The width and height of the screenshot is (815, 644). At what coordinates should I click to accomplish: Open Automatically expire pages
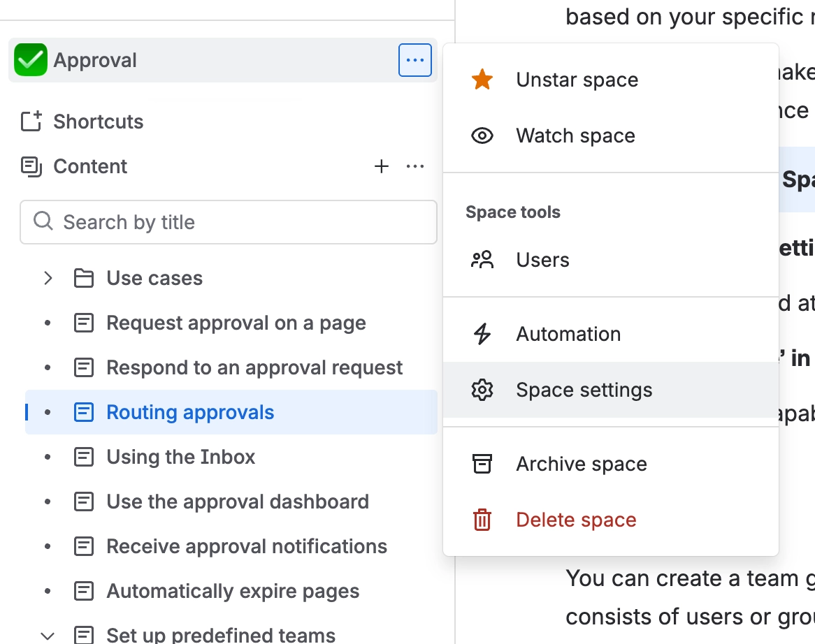click(x=233, y=591)
